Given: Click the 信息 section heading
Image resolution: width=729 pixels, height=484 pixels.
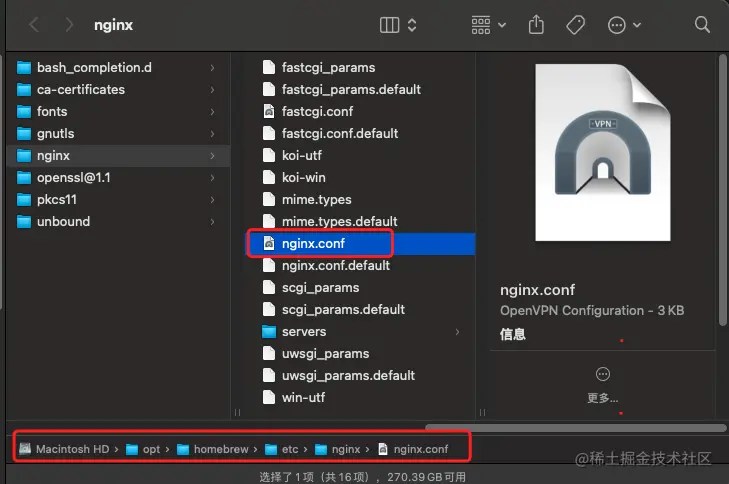Looking at the screenshot, I should click(x=513, y=334).
